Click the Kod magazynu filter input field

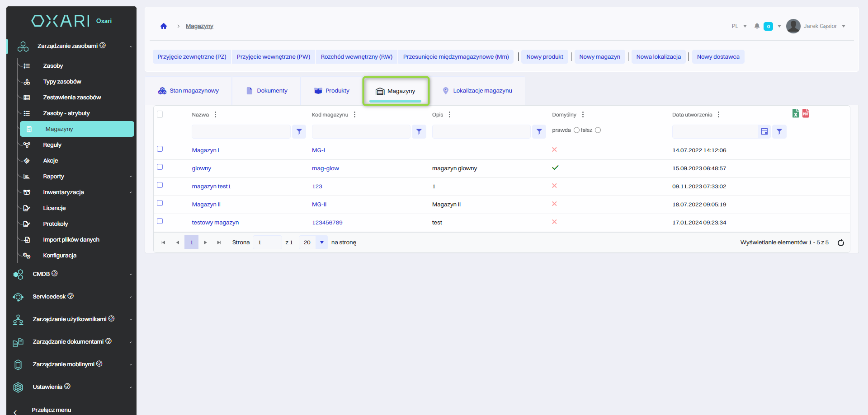361,131
